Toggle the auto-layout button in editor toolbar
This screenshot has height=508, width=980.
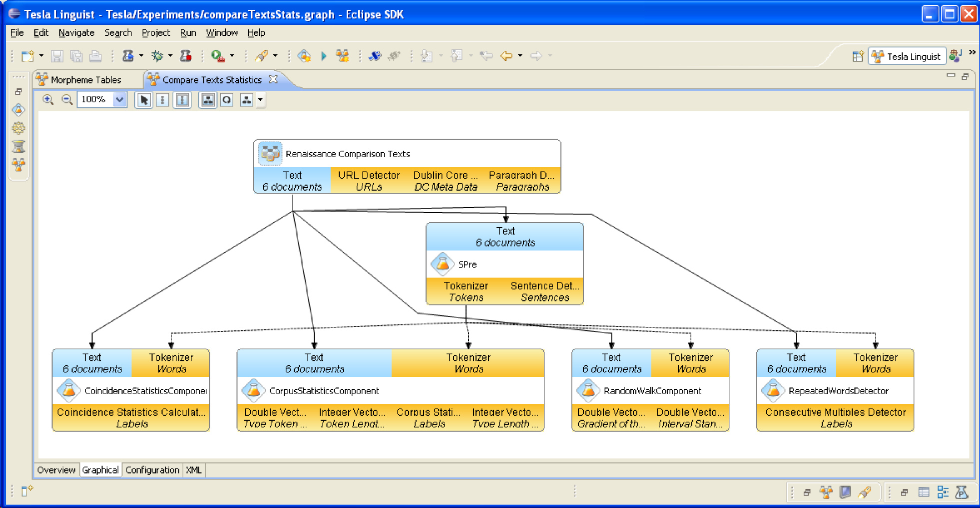208,100
